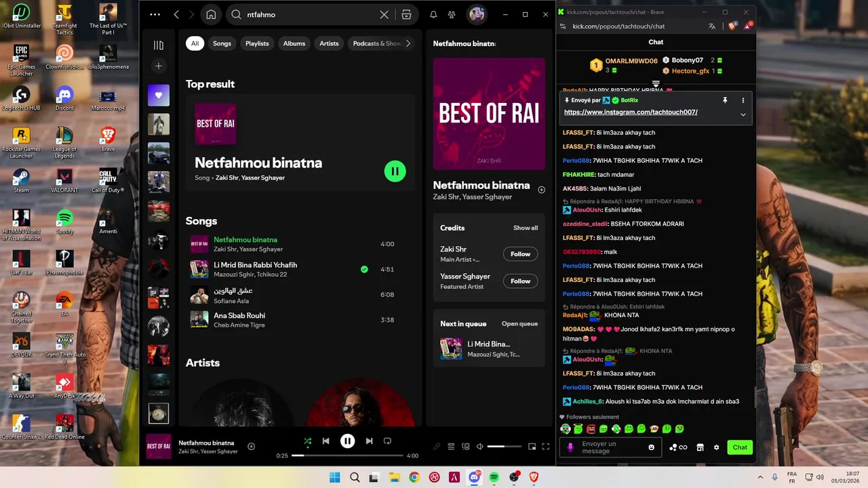Screen dimensions: 868x488
Task: Show all credits
Action: 526,228
